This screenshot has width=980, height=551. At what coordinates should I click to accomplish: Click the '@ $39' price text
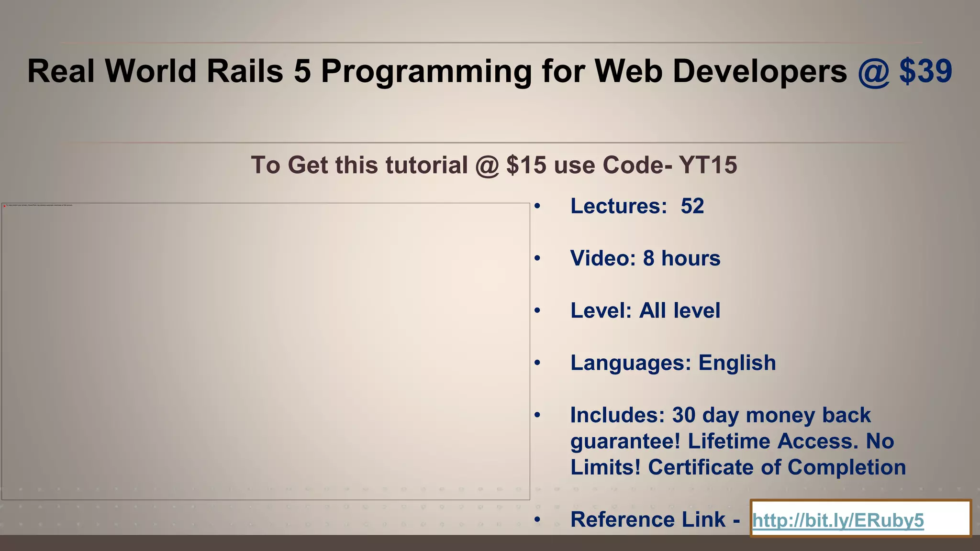(905, 71)
